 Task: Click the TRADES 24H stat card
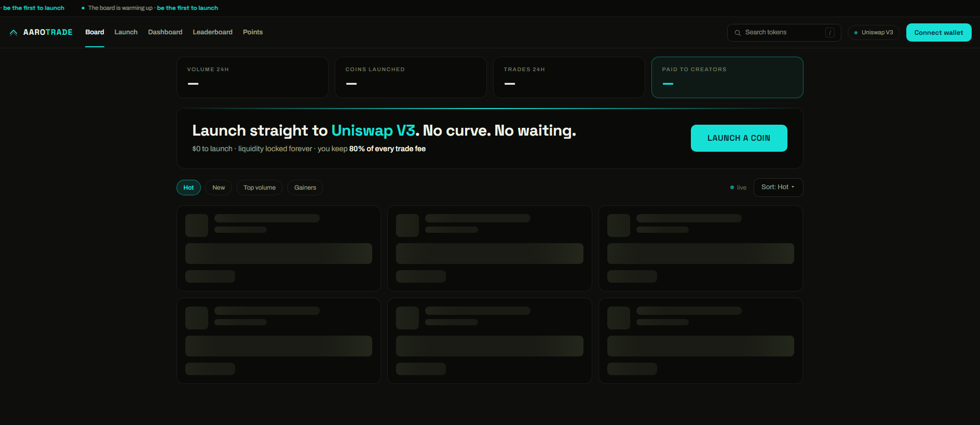point(569,77)
